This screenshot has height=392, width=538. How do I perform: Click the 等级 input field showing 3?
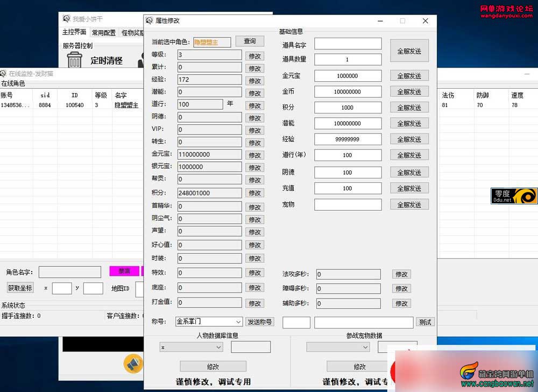[209, 55]
